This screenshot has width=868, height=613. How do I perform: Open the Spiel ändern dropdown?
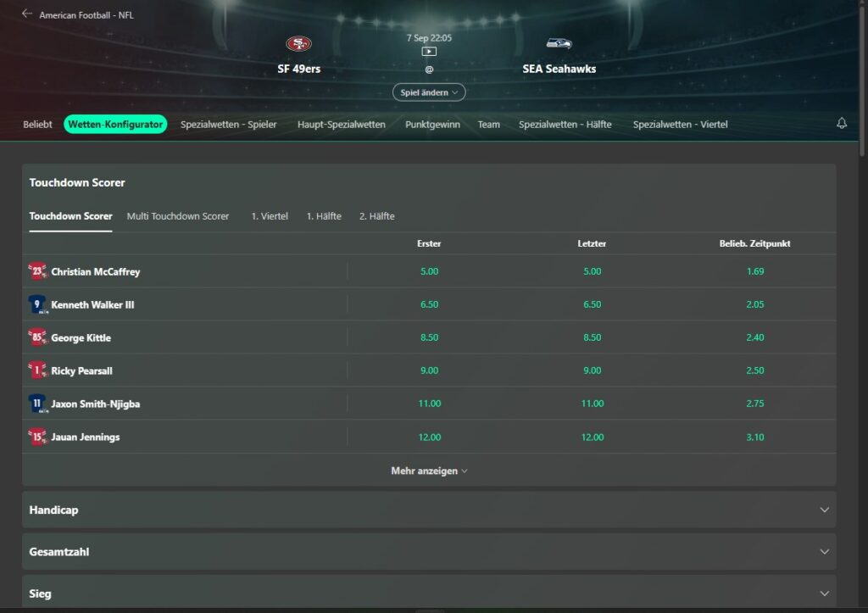429,92
